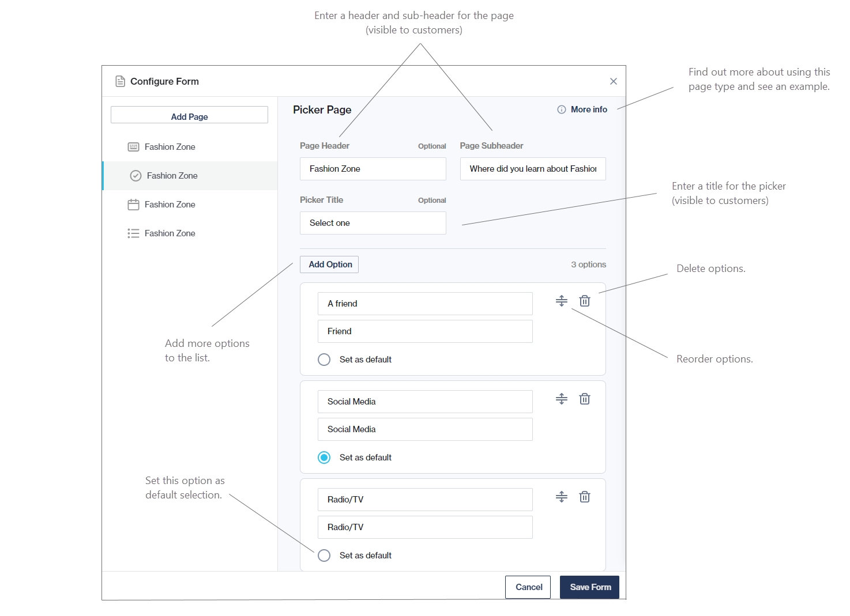The image size is (850, 616).
Task: Cancel form configuration
Action: pos(528,587)
